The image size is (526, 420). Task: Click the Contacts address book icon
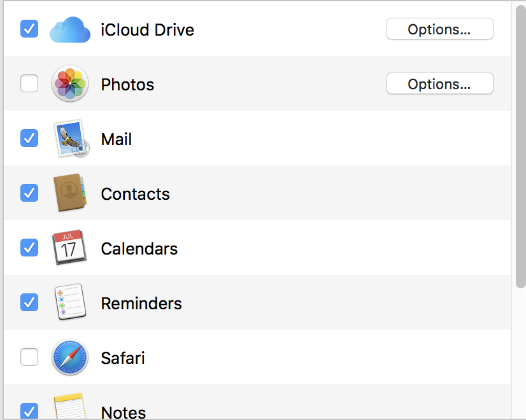coord(70,192)
